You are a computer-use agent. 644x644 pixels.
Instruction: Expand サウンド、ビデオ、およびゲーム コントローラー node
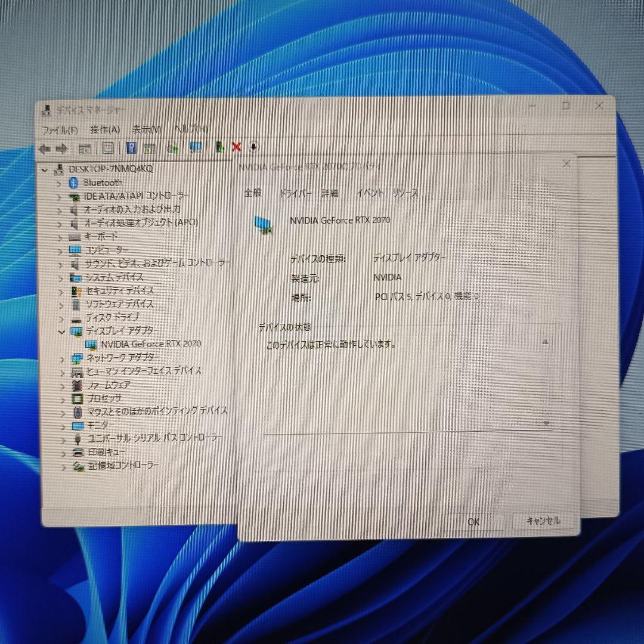point(60,264)
